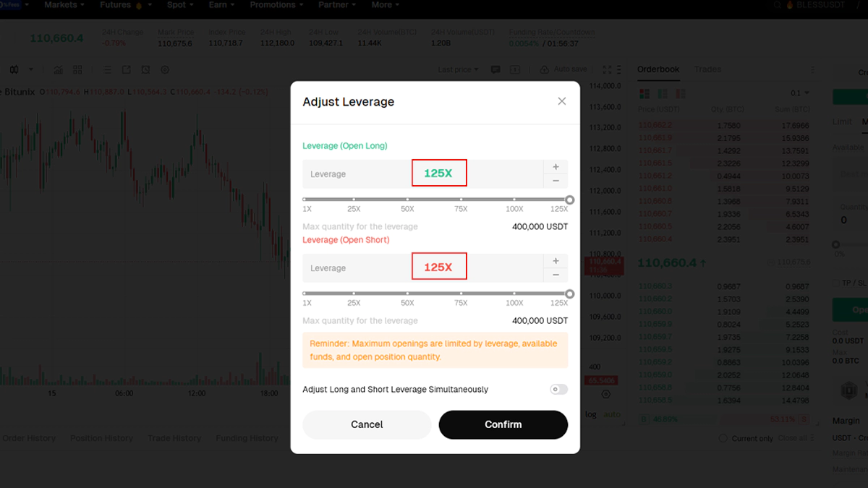Open the chat message icon near chart
This screenshot has width=868, height=488.
tap(495, 69)
